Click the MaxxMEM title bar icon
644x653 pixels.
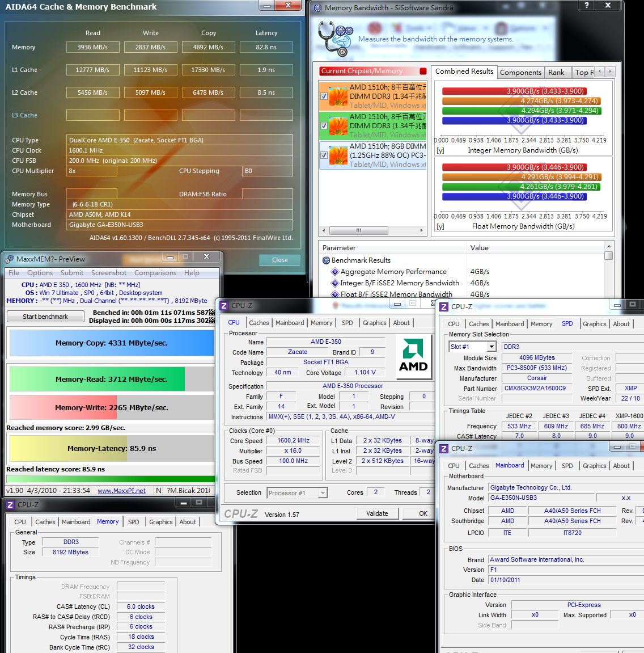9,259
